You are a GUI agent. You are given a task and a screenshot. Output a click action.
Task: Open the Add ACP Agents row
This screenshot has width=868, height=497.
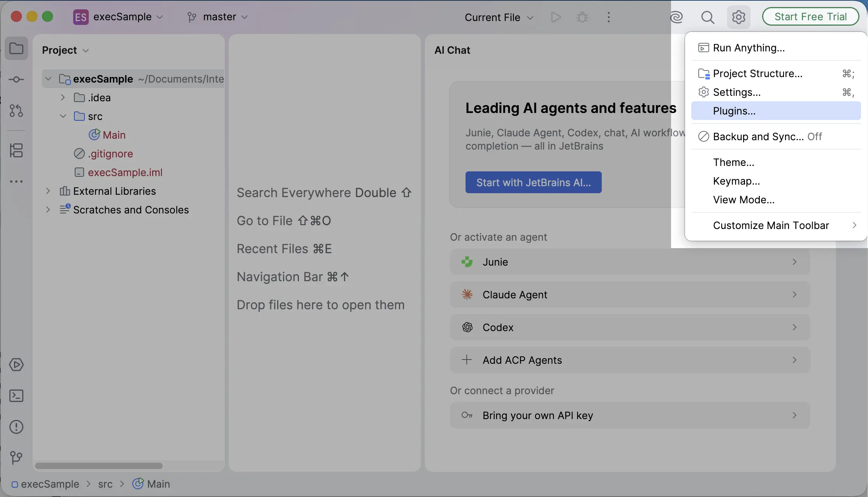pyautogui.click(x=630, y=360)
